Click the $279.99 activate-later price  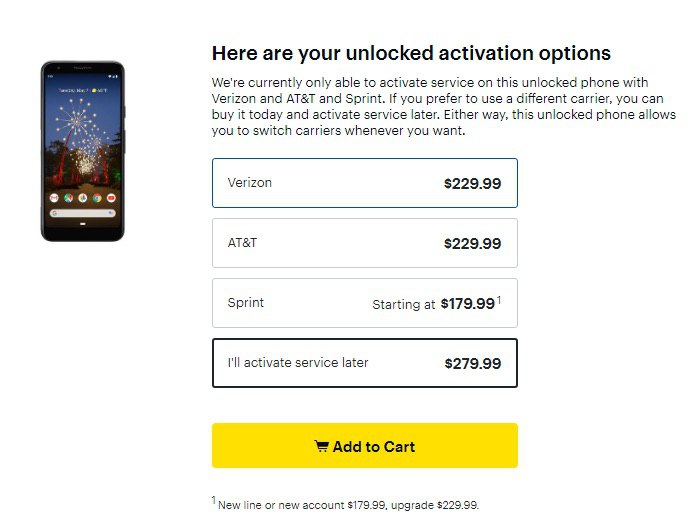point(472,364)
